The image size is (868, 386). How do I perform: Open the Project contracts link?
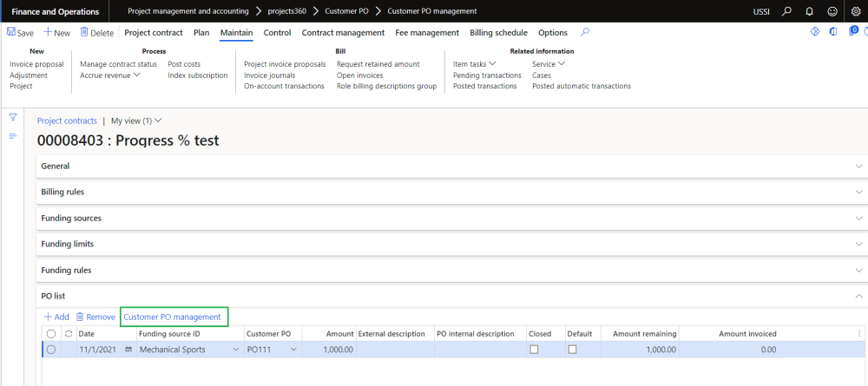(67, 121)
